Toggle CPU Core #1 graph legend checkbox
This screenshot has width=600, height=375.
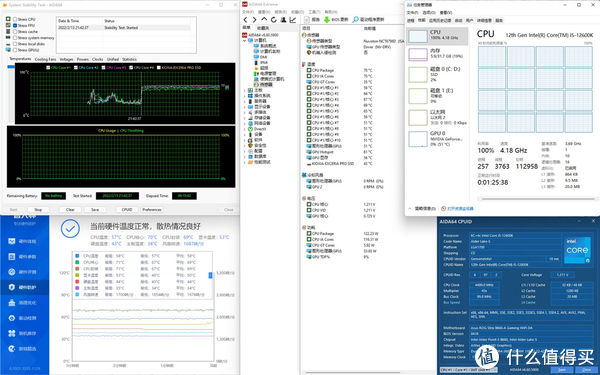[x=48, y=67]
